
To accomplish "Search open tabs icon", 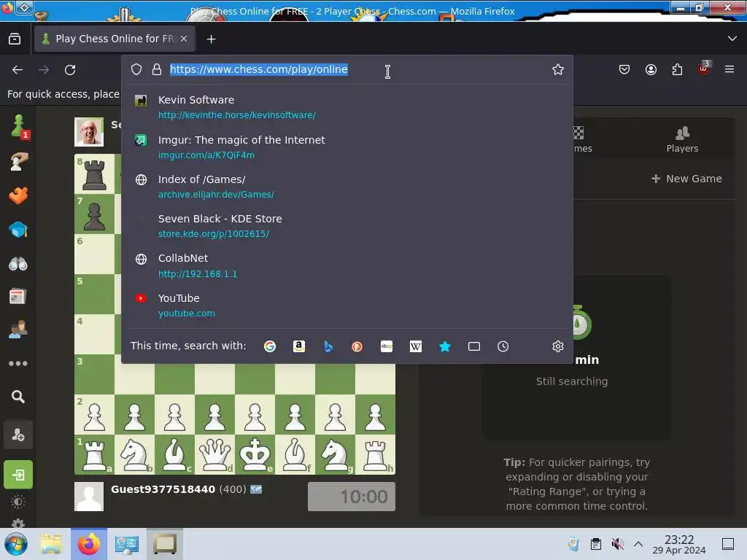I will [x=474, y=346].
